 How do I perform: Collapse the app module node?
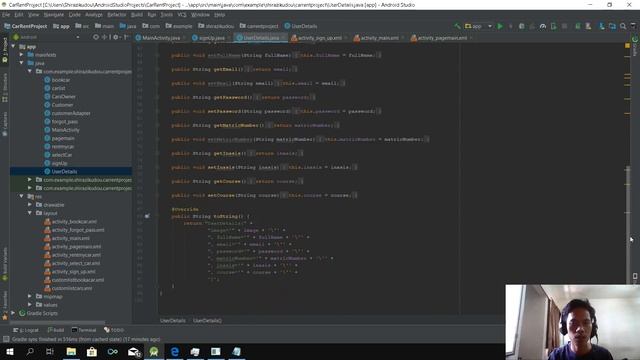[13, 47]
